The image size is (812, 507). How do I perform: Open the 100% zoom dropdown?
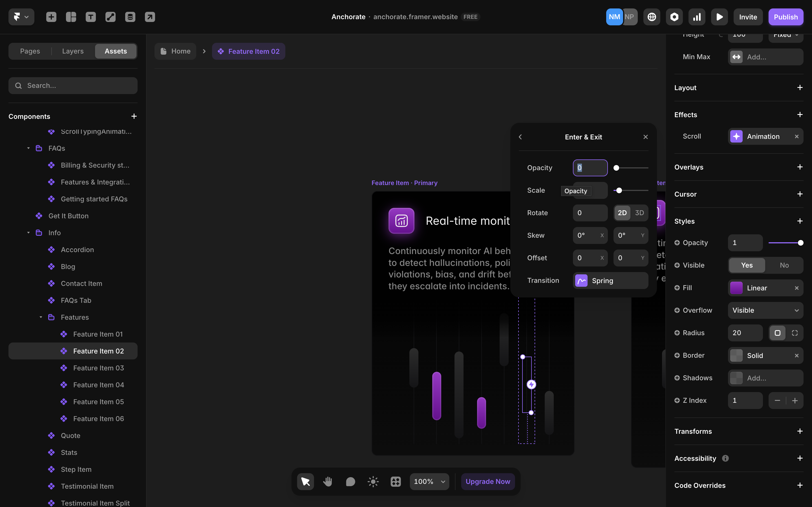tap(429, 482)
